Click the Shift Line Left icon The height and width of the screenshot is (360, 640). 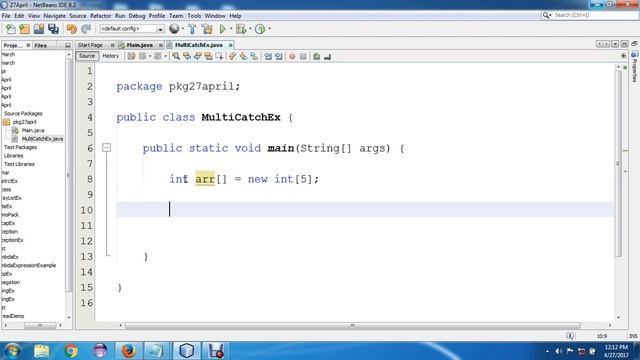click(268, 56)
